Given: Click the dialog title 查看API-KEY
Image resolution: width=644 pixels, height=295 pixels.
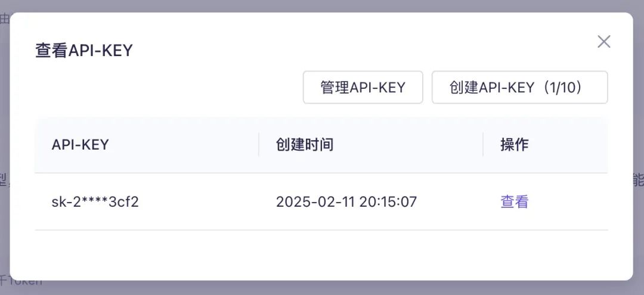Looking at the screenshot, I should point(84,51).
